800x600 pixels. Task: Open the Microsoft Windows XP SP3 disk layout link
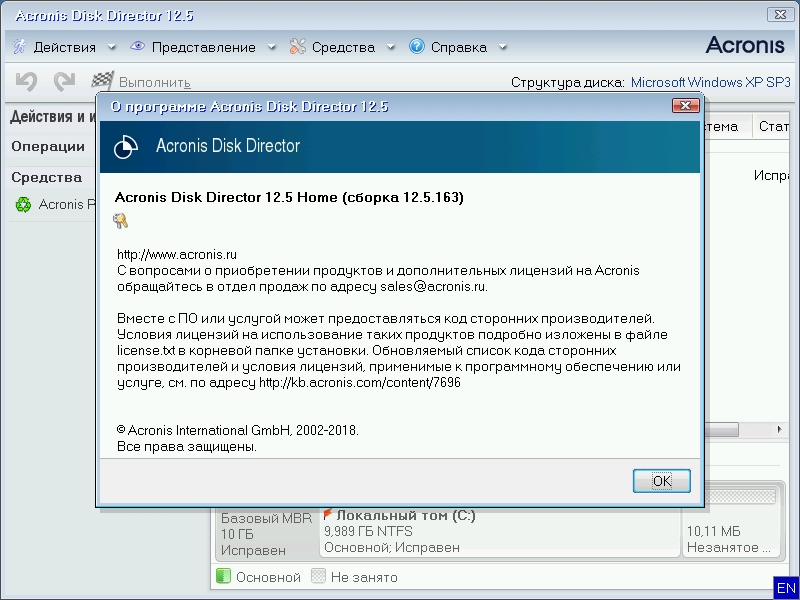click(710, 82)
